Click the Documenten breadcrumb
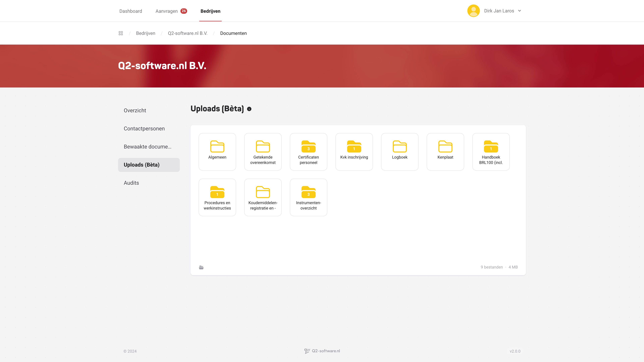The width and height of the screenshot is (644, 362). pos(233,33)
